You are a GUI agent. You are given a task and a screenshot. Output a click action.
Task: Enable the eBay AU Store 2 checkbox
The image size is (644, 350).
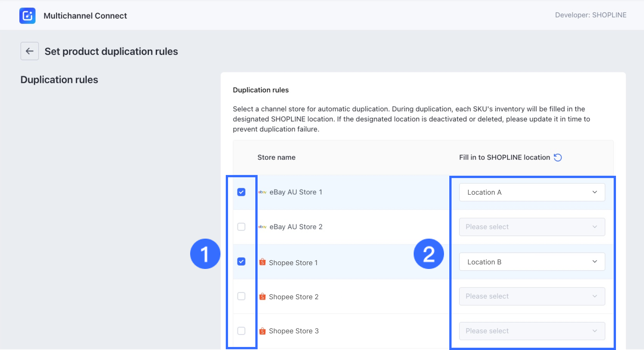pyautogui.click(x=241, y=227)
